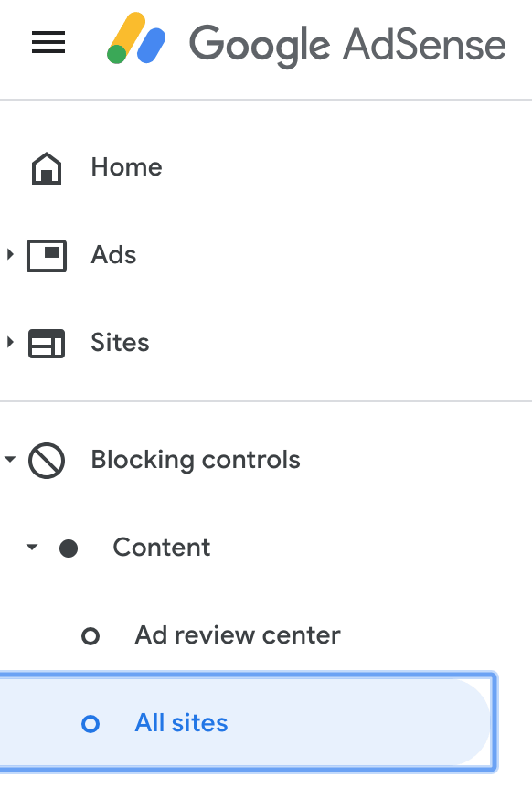Click the Home house icon
This screenshot has height=788, width=532.
pyautogui.click(x=47, y=168)
